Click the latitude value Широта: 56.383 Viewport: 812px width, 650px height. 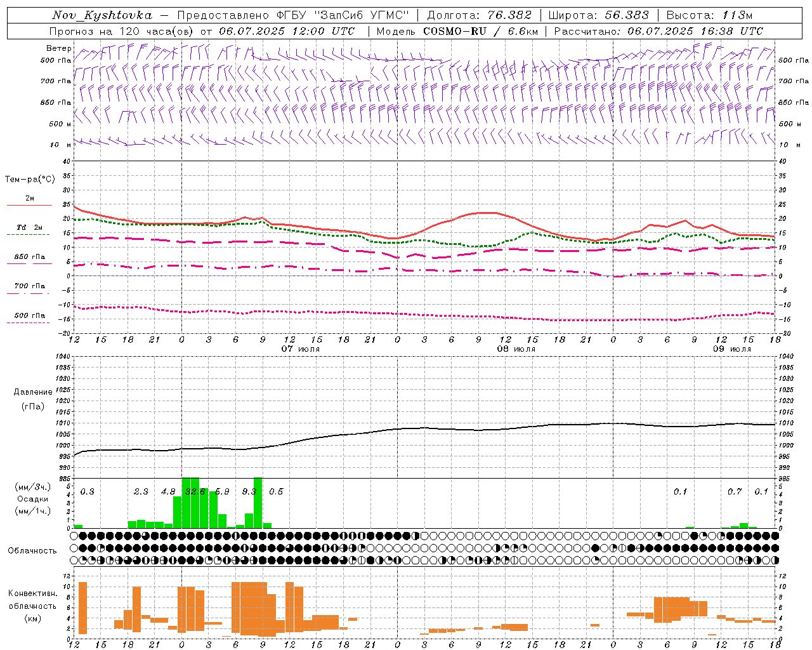[x=599, y=15]
